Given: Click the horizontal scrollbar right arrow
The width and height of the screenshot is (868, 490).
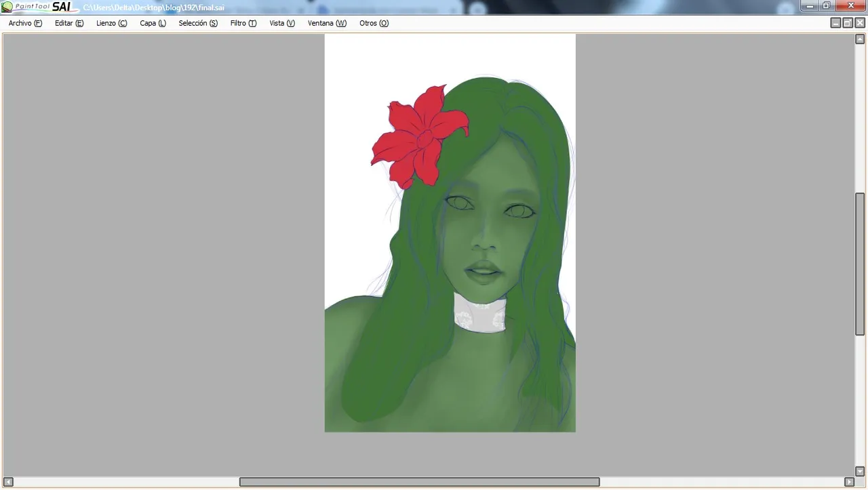Looking at the screenshot, I should pos(849,482).
